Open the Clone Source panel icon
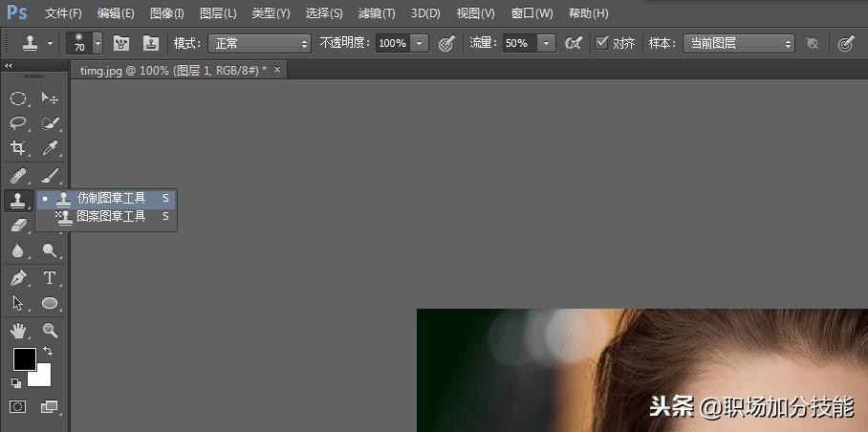868x432 pixels. tap(151, 43)
